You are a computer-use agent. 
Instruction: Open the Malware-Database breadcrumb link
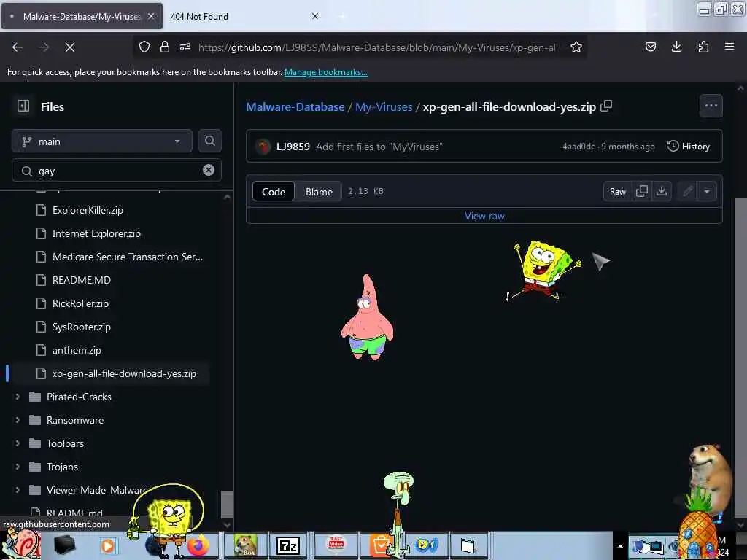pyautogui.click(x=295, y=106)
